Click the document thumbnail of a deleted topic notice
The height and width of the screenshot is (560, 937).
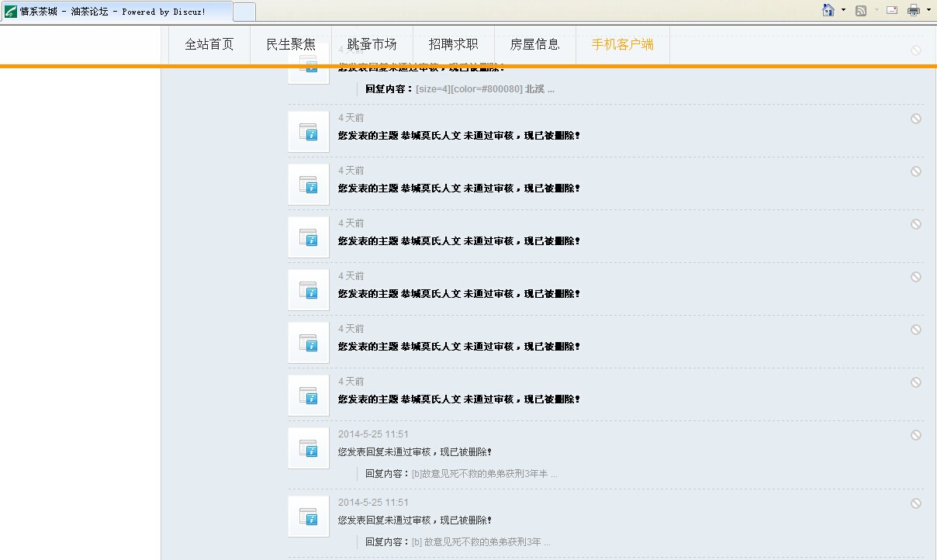pyautogui.click(x=308, y=132)
